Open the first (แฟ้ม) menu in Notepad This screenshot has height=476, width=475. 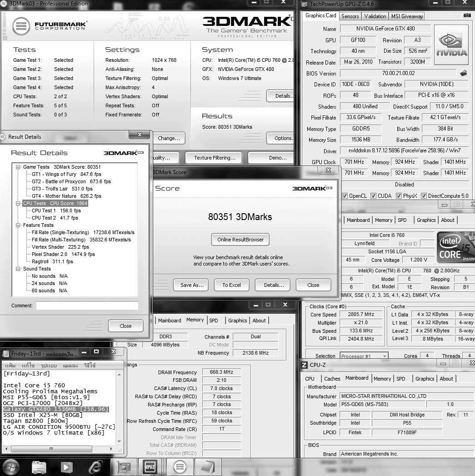coord(10,366)
